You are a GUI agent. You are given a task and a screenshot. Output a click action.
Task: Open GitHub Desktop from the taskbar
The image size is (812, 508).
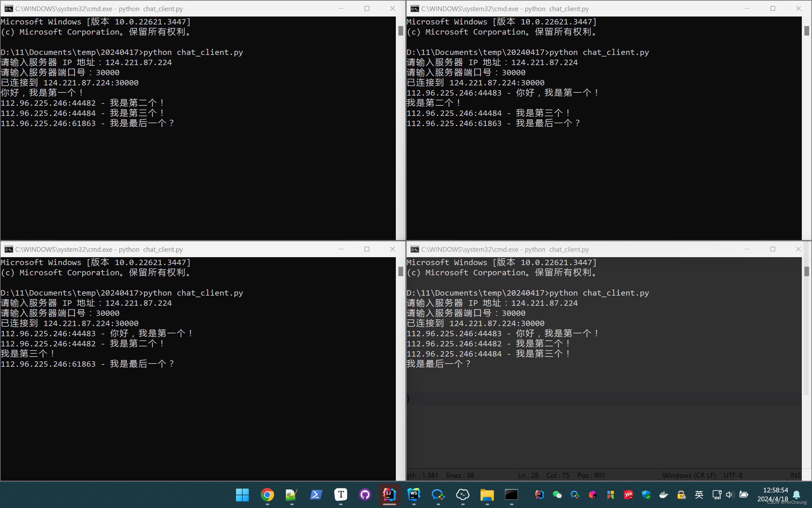[x=365, y=495]
